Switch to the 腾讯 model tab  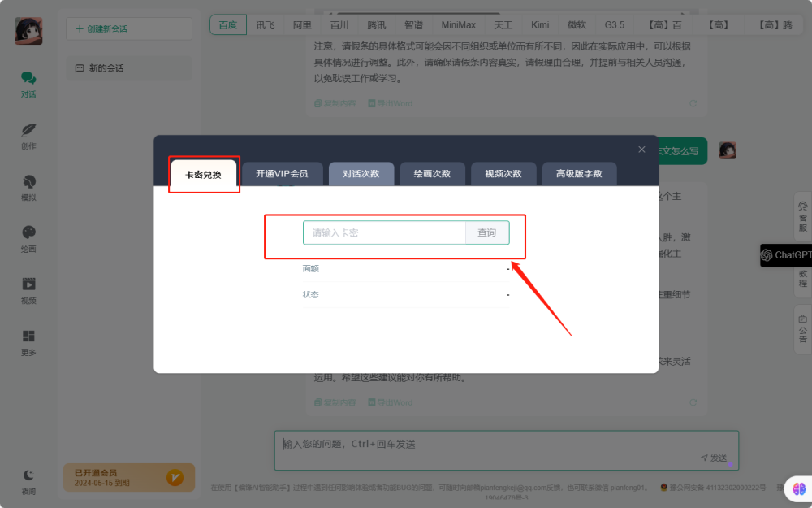coord(377,25)
